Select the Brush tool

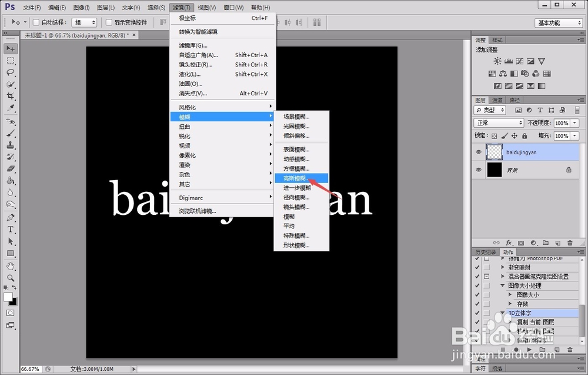[x=11, y=133]
